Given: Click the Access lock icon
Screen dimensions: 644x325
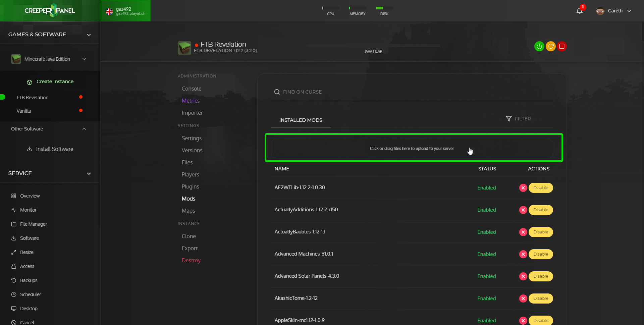Looking at the screenshot, I should pos(14,266).
